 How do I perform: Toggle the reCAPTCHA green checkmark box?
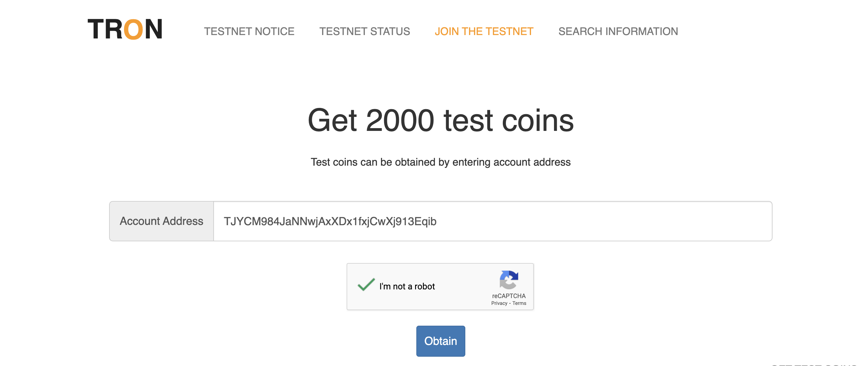point(366,285)
